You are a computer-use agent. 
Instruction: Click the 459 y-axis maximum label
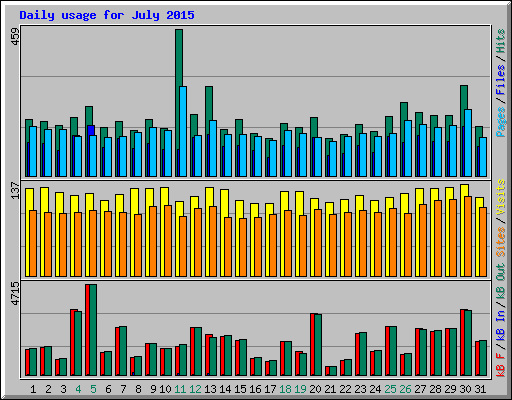[15, 37]
